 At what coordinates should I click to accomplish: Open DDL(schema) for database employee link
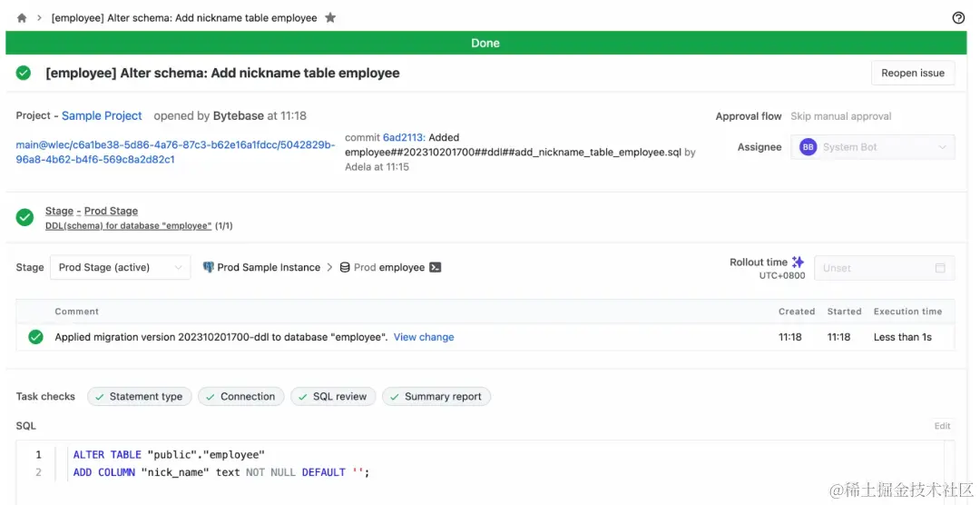pyautogui.click(x=128, y=226)
